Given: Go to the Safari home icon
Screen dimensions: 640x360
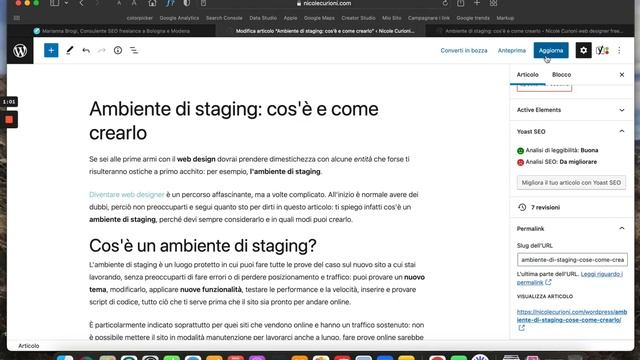Looking at the screenshot, I should click(152, 3).
